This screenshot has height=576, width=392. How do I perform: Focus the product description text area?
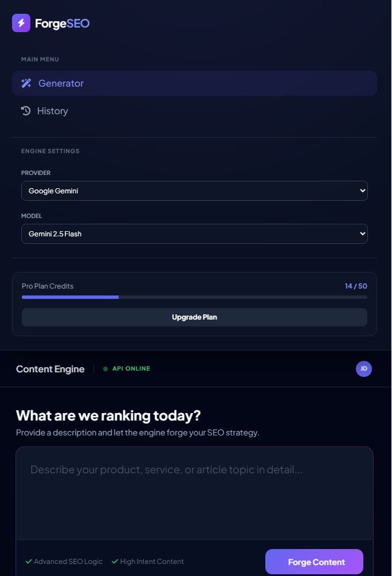pos(194,492)
